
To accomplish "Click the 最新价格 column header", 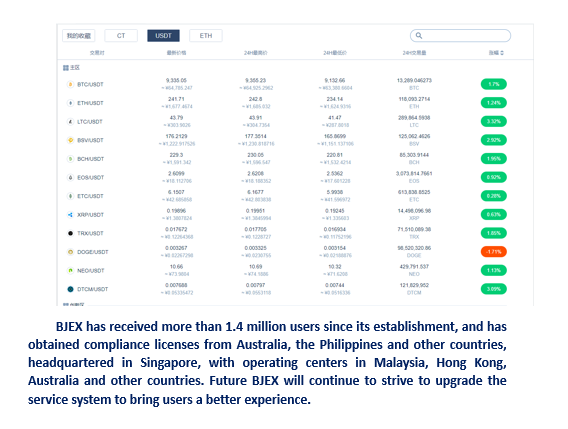I will [176, 53].
